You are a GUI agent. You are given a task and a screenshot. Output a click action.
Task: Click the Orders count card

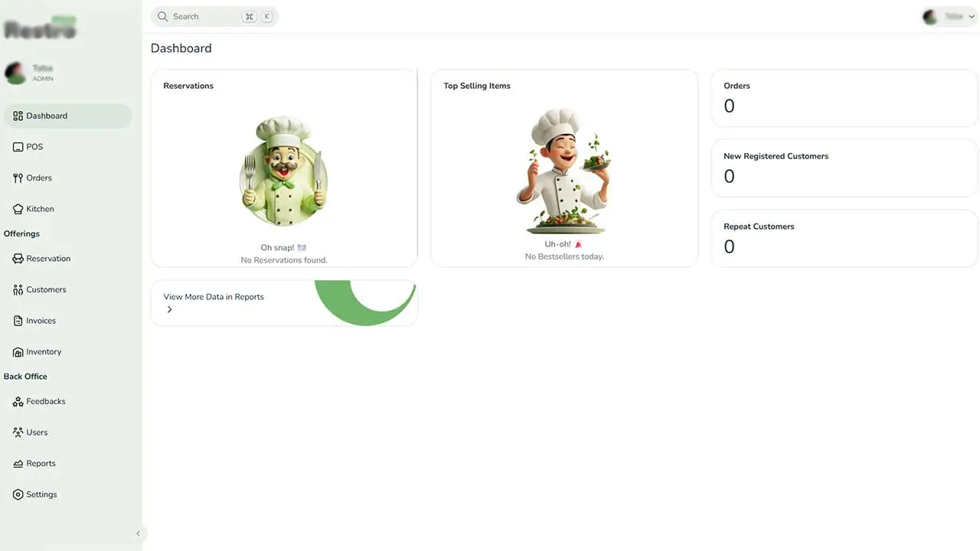coord(844,98)
